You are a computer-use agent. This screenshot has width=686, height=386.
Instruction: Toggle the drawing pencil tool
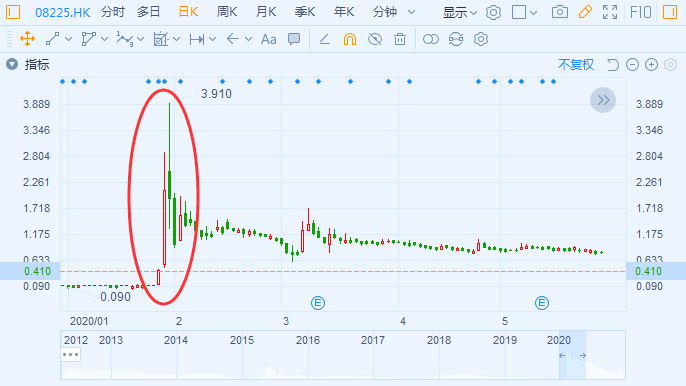(585, 12)
